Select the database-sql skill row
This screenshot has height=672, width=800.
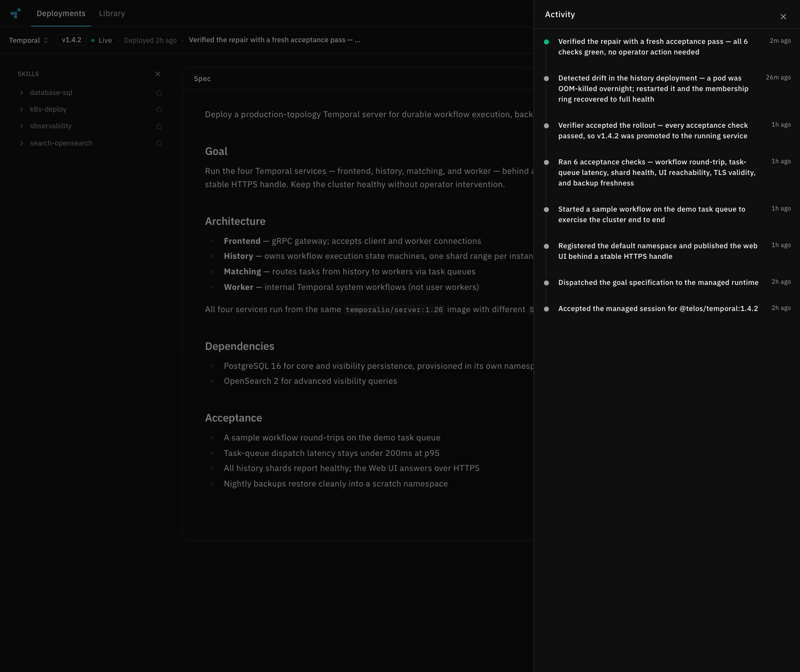(91, 93)
